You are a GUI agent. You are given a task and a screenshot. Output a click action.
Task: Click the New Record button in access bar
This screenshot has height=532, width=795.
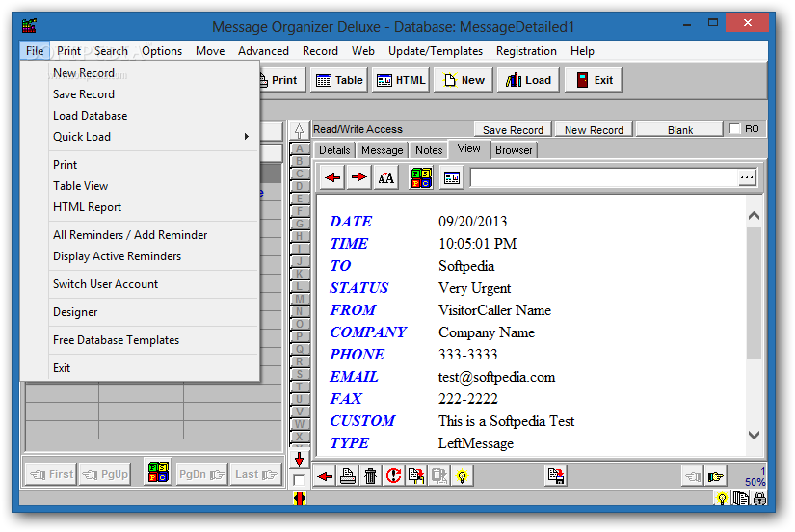(594, 130)
